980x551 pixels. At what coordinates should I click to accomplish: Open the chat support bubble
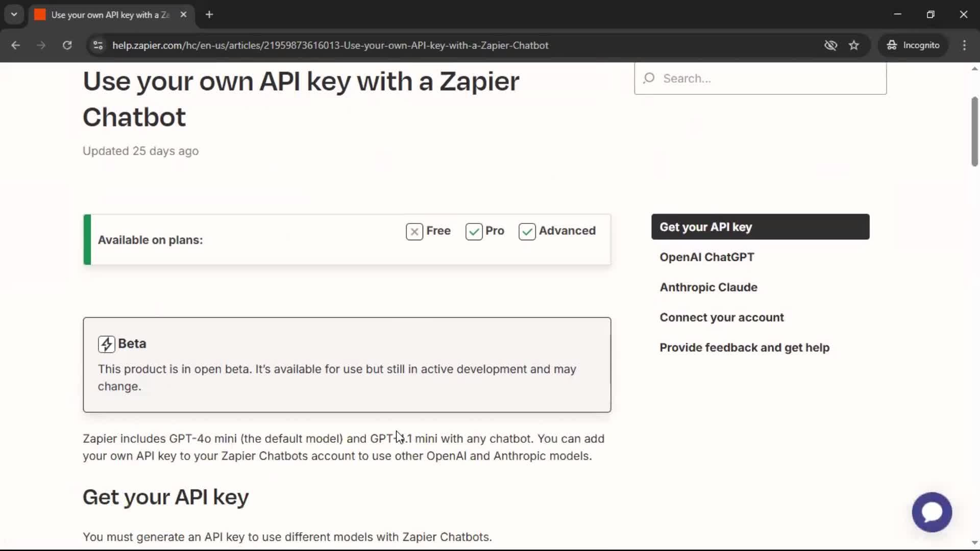pyautogui.click(x=932, y=512)
